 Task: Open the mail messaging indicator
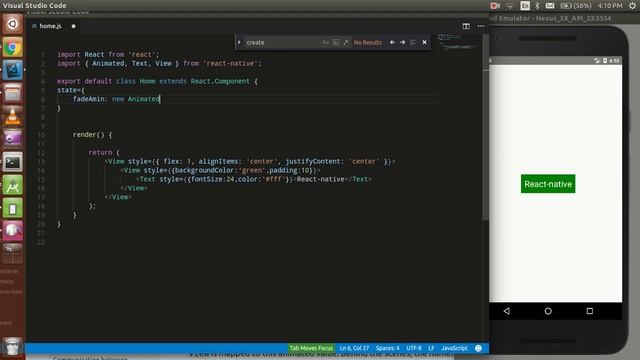(550, 6)
